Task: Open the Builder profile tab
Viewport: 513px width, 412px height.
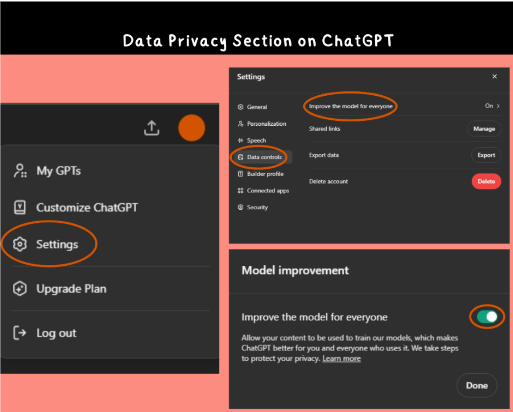Action: tap(261, 174)
